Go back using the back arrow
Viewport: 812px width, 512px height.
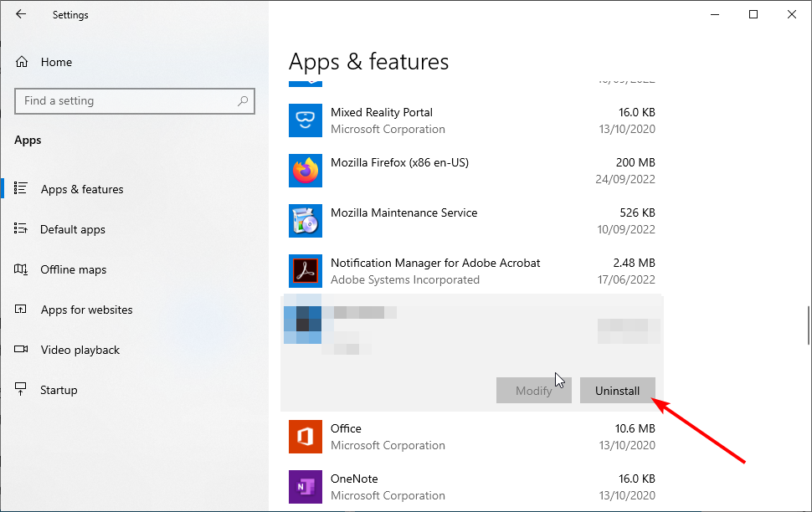(x=21, y=14)
